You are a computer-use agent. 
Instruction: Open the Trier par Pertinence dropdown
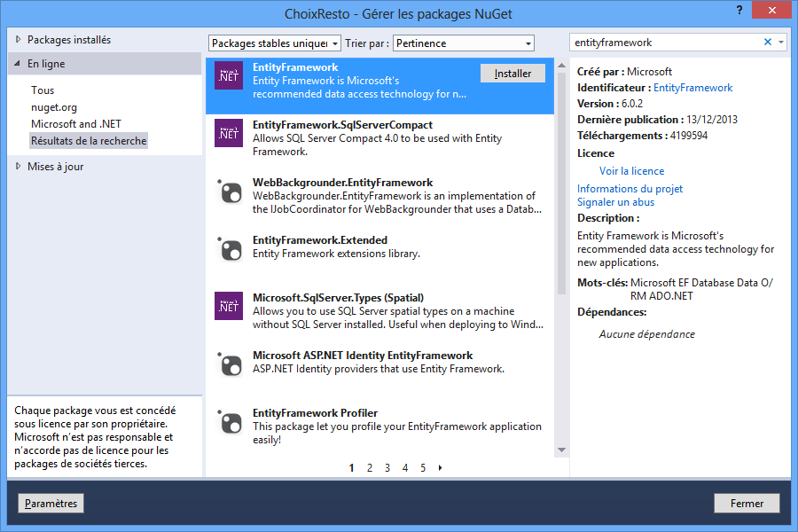464,43
